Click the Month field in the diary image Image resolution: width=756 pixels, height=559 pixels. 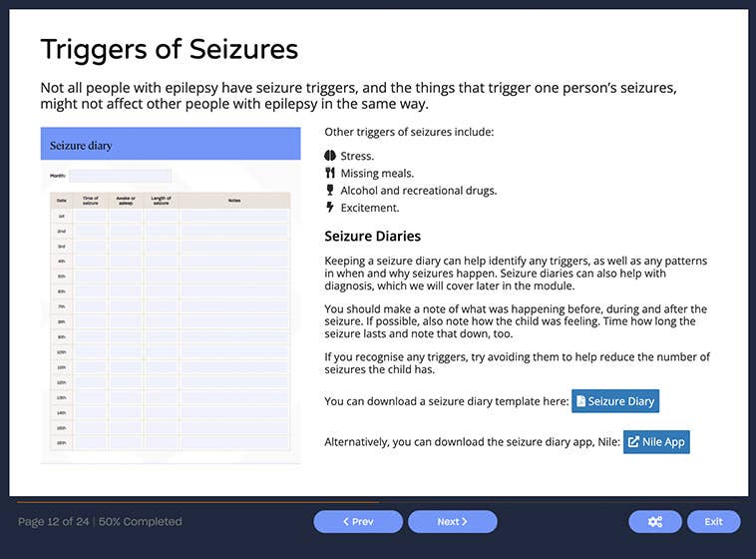pos(120,176)
